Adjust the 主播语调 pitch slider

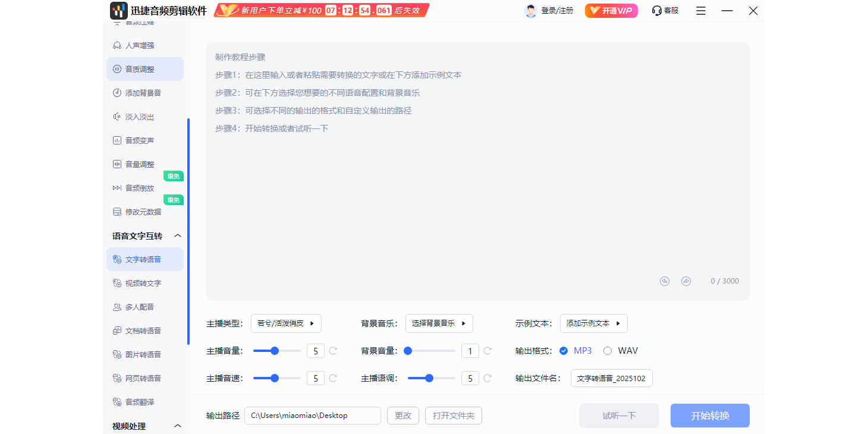click(x=430, y=378)
